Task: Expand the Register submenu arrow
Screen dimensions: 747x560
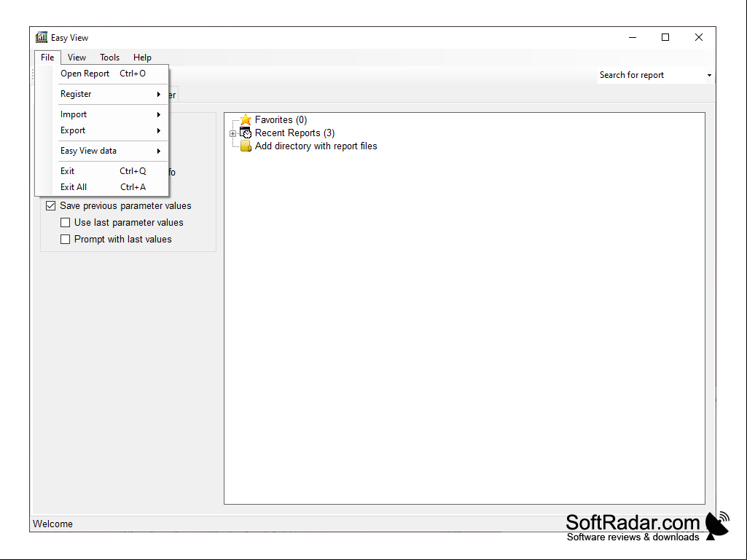Action: tap(159, 94)
